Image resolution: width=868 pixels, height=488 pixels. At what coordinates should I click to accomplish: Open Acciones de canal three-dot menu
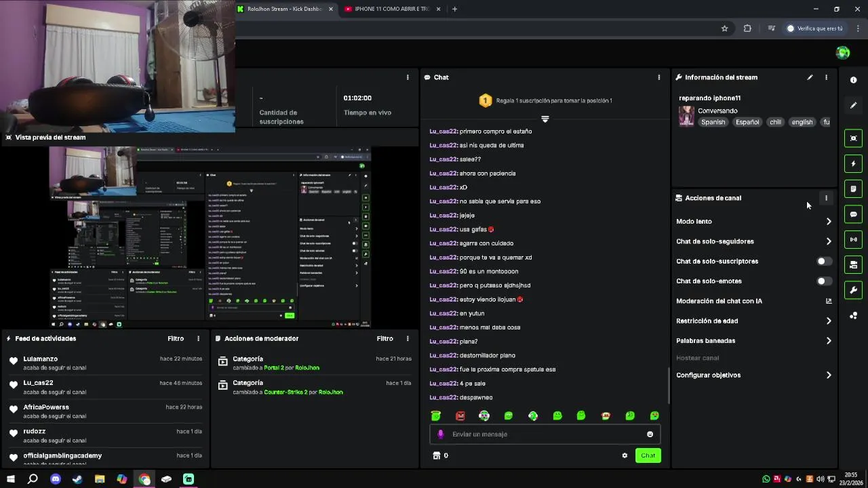coord(826,198)
